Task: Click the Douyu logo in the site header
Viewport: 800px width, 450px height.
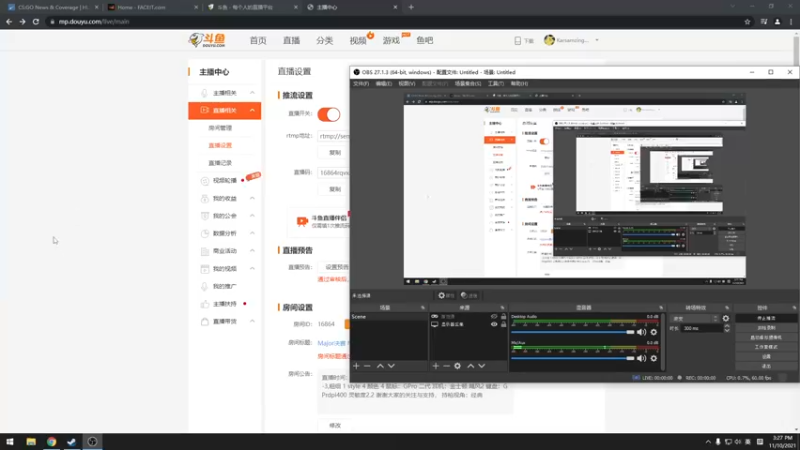Action: (x=207, y=40)
